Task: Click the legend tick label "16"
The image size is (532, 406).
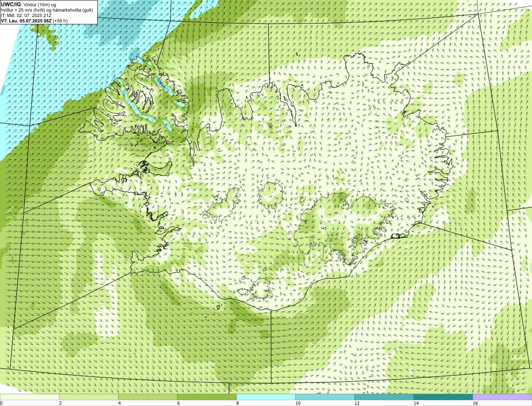Action: click(475, 403)
